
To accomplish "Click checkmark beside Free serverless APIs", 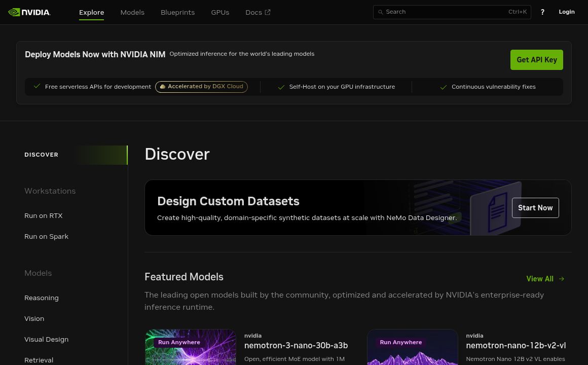I will pyautogui.click(x=37, y=87).
